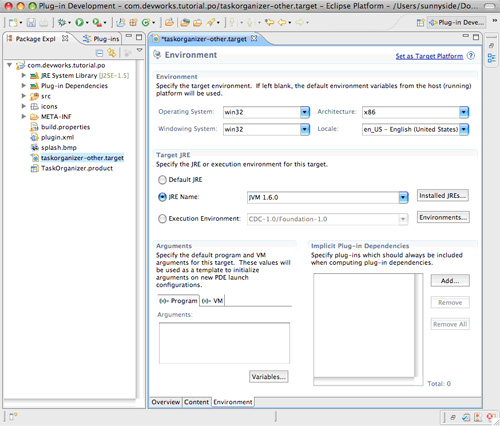
Task: Click the Open Perspective icon
Action: coord(421,23)
